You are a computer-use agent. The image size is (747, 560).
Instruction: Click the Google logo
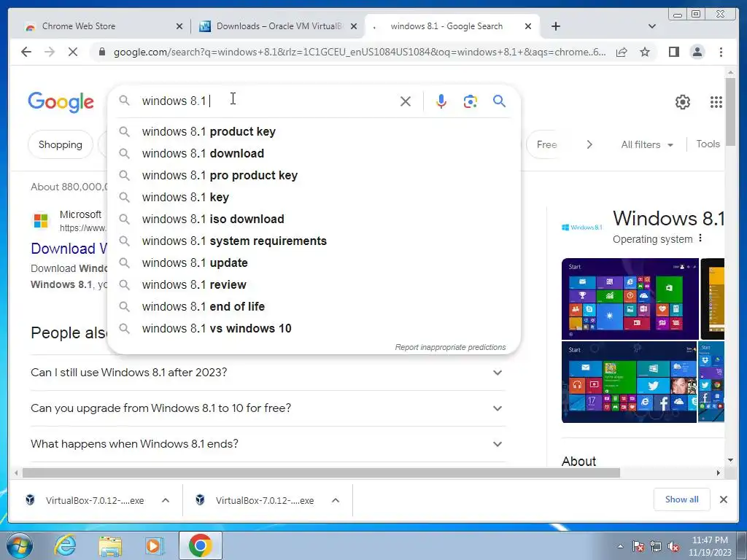[61, 102]
